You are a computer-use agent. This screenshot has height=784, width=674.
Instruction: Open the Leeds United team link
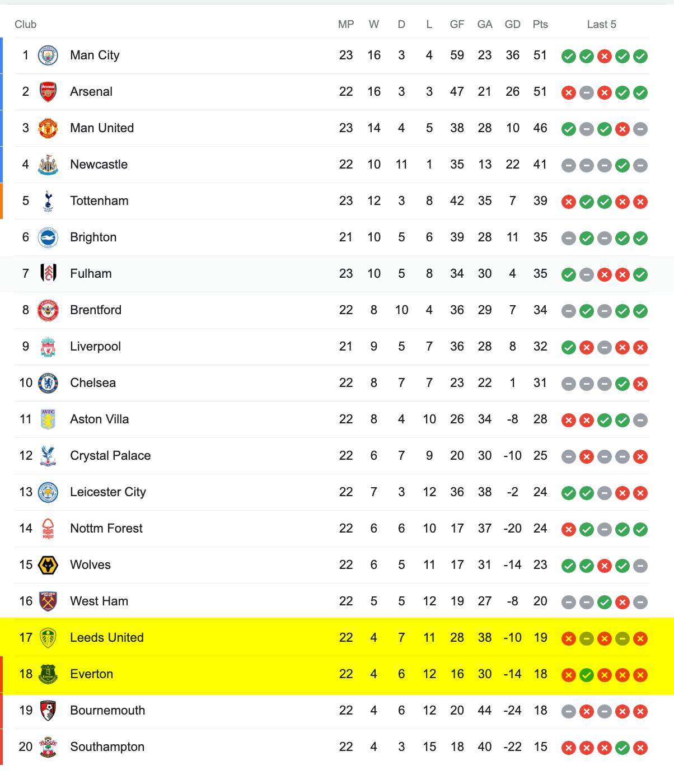(107, 638)
